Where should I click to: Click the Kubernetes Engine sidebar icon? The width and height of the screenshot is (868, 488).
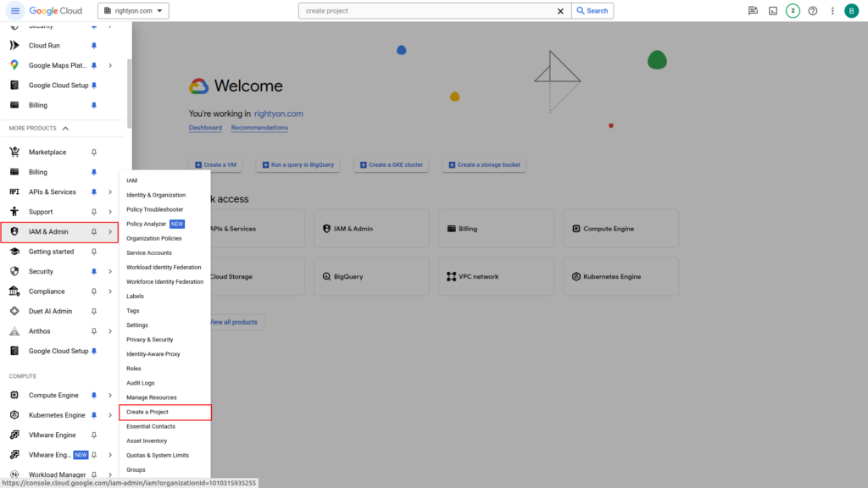point(14,415)
